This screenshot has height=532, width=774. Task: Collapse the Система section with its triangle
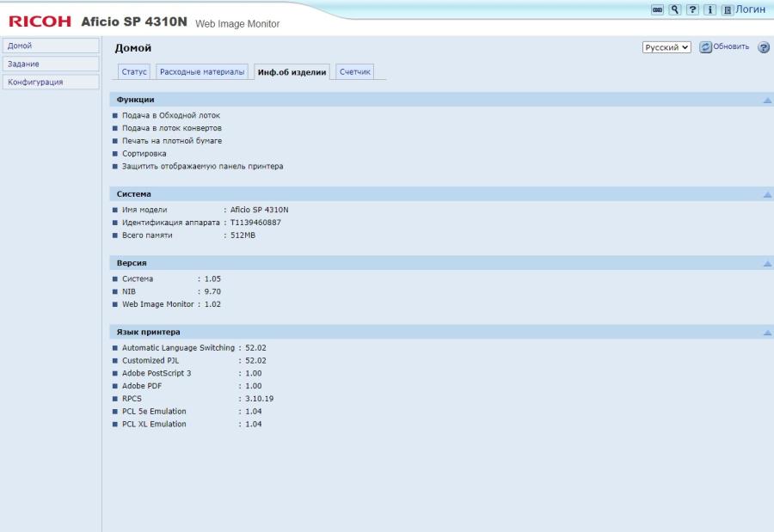pyautogui.click(x=767, y=194)
